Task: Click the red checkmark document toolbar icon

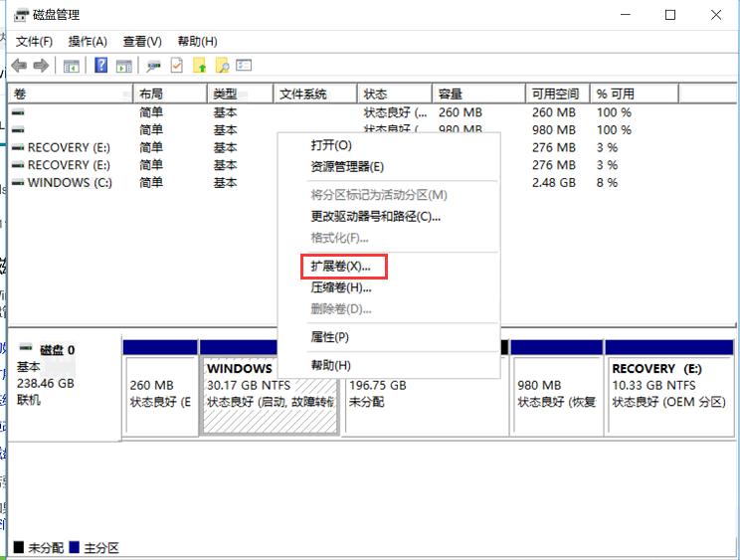Action: click(176, 65)
